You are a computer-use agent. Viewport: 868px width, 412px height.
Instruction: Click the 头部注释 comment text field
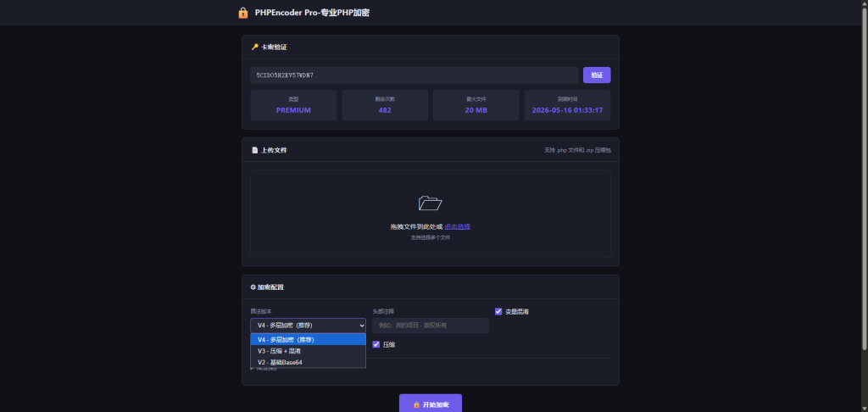(431, 326)
